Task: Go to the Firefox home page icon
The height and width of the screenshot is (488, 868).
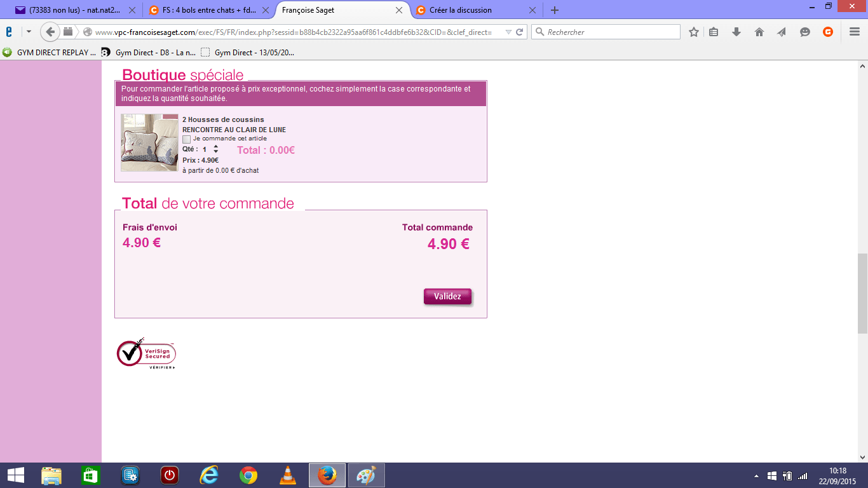Action: pyautogui.click(x=759, y=32)
